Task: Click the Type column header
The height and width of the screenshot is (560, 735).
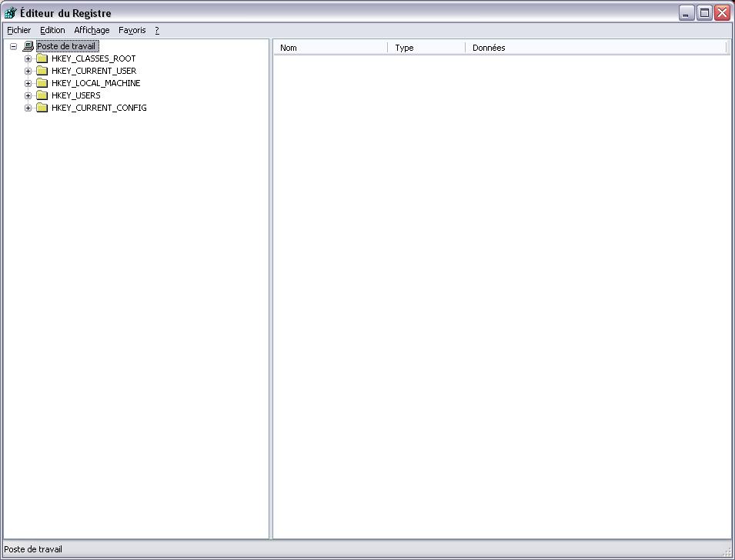Action: tap(426, 48)
